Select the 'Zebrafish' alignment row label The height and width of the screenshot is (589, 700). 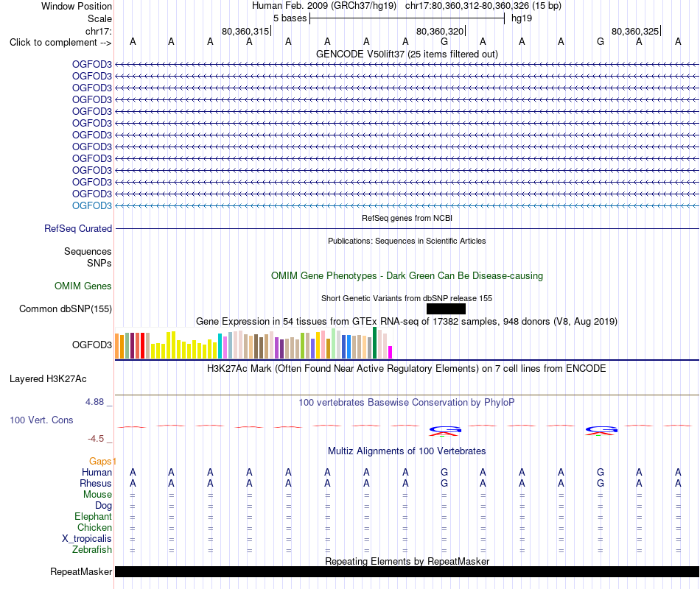tap(92, 549)
